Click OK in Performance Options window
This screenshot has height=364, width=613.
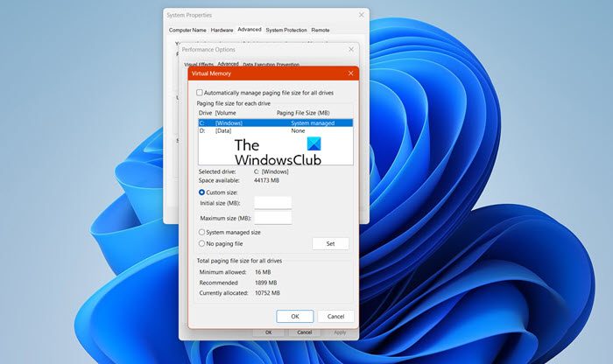tap(268, 332)
